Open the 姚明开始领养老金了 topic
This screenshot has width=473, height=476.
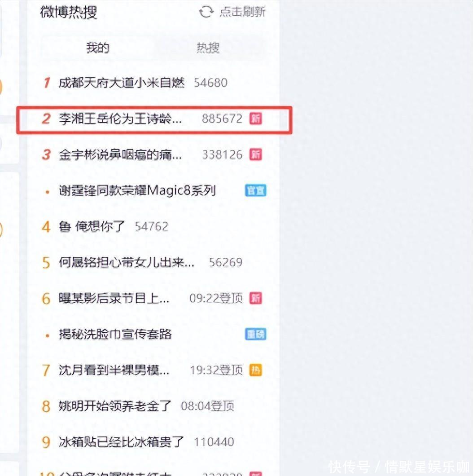point(115,406)
